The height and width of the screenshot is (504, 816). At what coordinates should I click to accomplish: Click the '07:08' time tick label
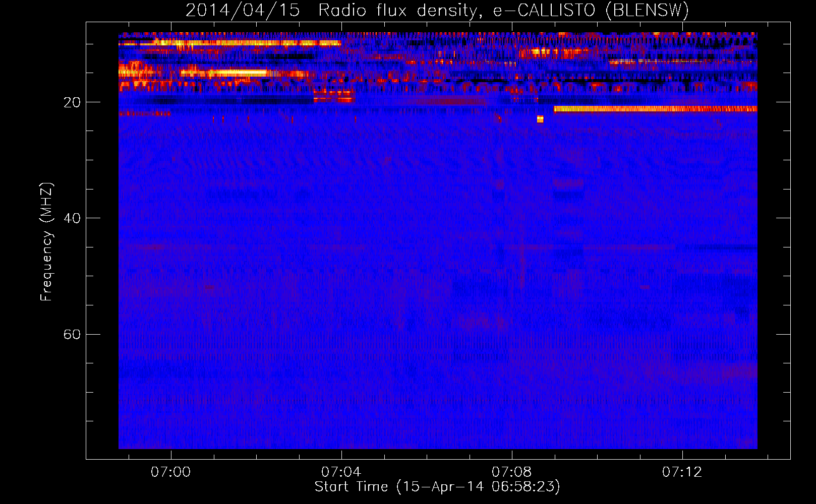coord(511,472)
